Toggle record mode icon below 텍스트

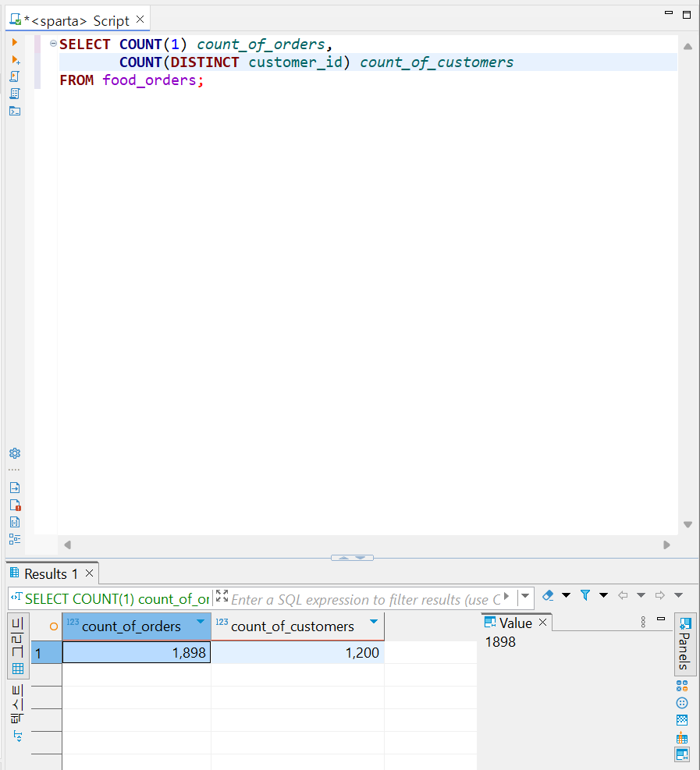point(18,736)
